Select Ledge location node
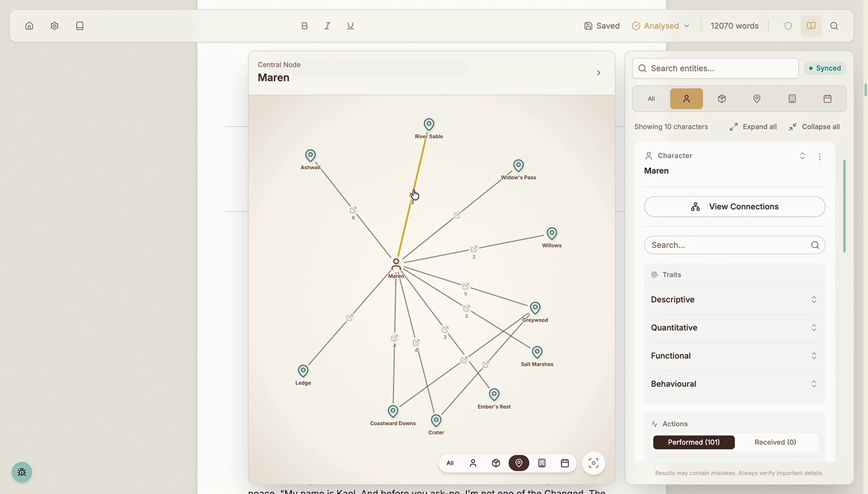 pyautogui.click(x=303, y=371)
